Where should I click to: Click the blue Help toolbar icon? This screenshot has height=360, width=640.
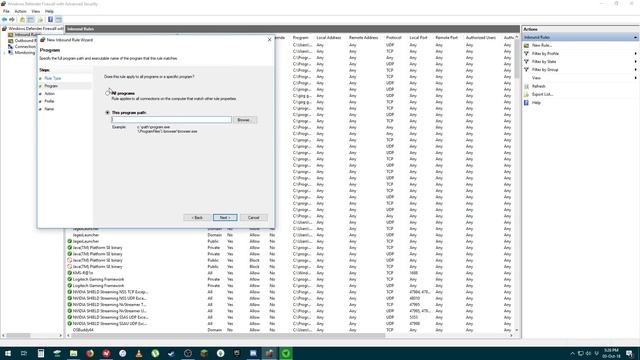[x=50, y=20]
